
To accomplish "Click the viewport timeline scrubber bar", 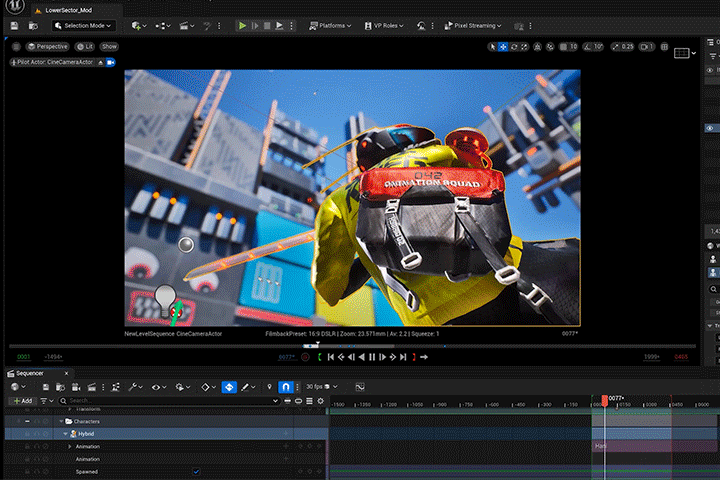I will [x=352, y=346].
